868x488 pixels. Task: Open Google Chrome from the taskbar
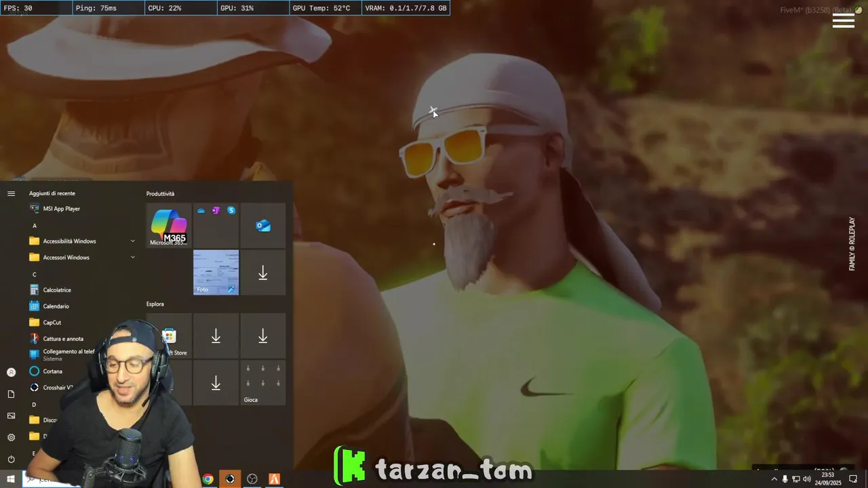(208, 479)
